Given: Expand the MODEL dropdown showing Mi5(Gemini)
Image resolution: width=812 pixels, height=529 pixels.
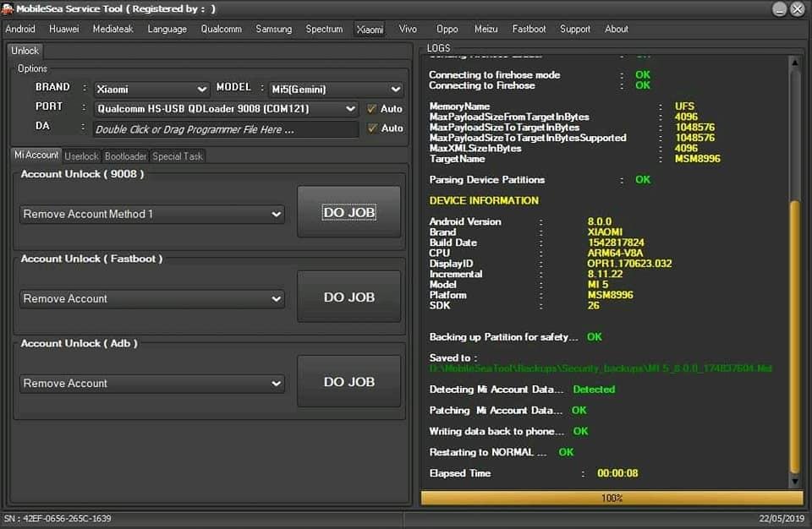Looking at the screenshot, I should tap(336, 89).
